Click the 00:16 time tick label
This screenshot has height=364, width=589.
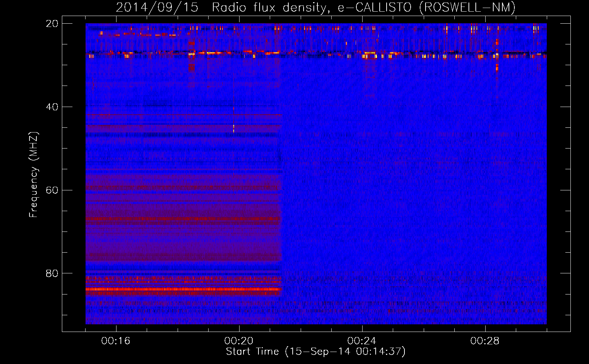(x=116, y=341)
